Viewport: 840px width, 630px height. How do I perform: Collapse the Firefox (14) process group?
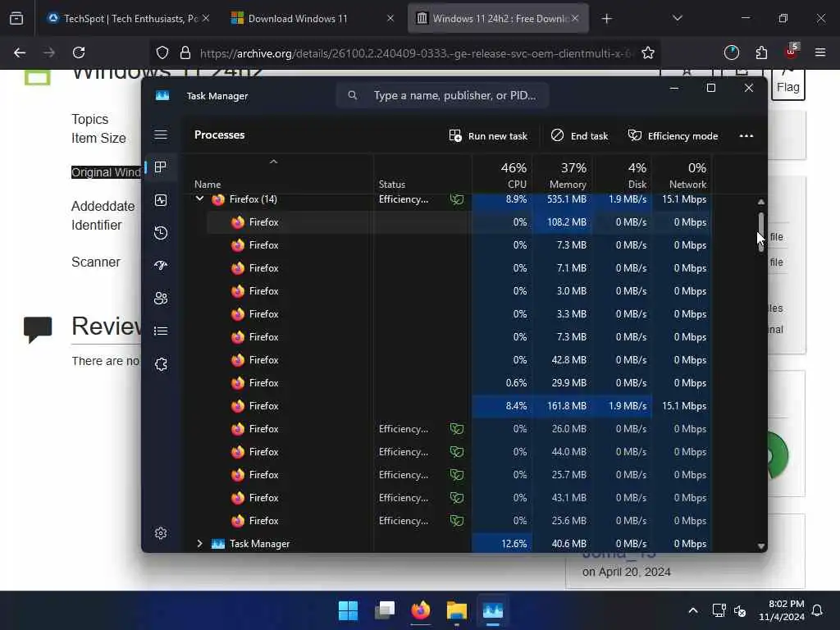[200, 199]
